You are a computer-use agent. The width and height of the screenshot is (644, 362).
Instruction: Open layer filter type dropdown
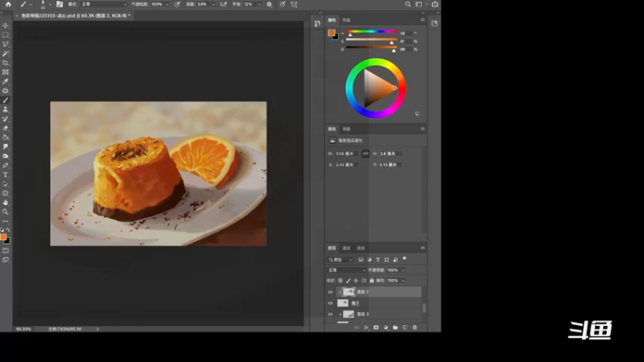pyautogui.click(x=341, y=259)
